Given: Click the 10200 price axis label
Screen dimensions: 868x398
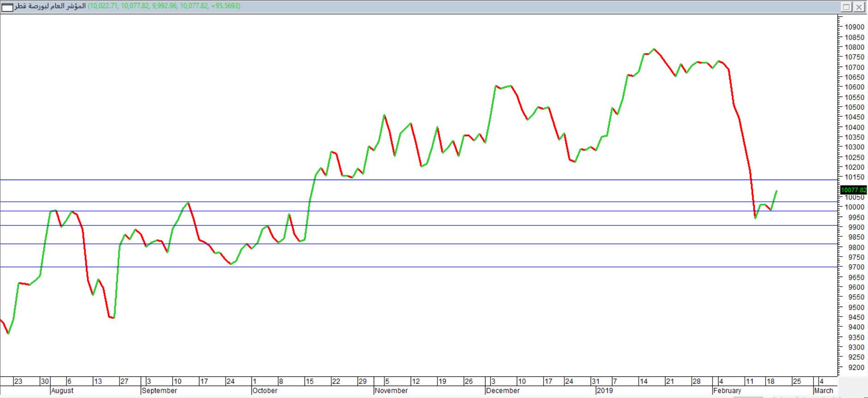Looking at the screenshot, I should [855, 167].
